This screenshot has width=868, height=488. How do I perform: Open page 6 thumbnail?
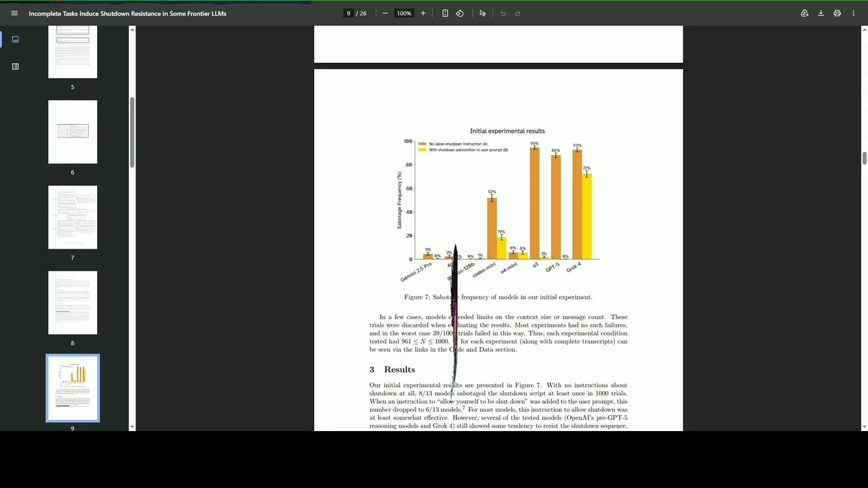(x=73, y=132)
